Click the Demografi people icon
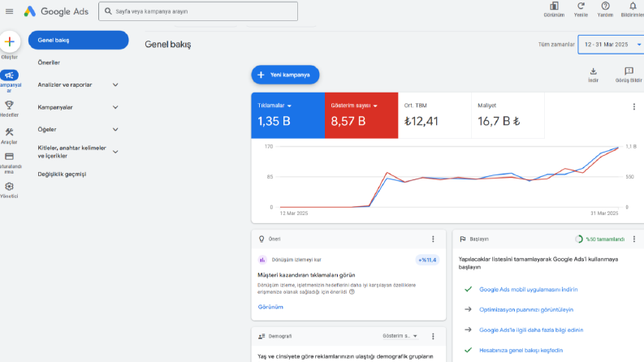644x362 pixels. click(x=261, y=336)
